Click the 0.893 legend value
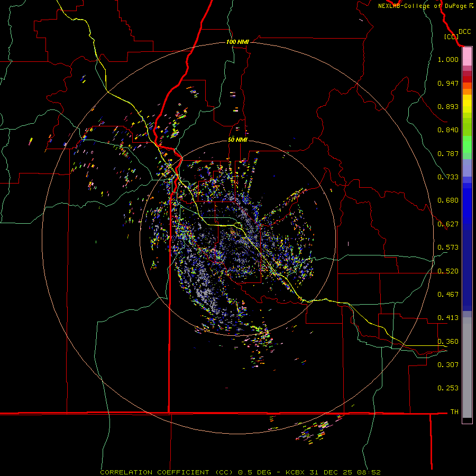The width and height of the screenshot is (476, 476). point(448,106)
